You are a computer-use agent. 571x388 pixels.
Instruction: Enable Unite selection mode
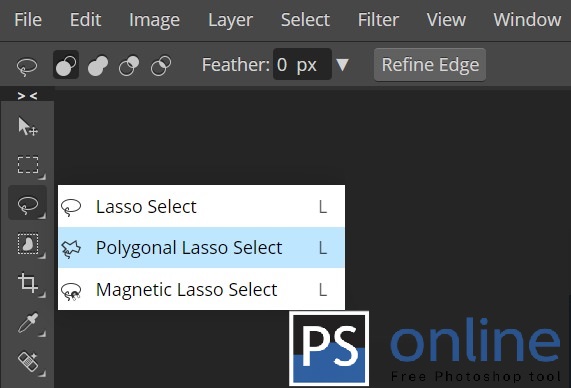click(x=98, y=66)
